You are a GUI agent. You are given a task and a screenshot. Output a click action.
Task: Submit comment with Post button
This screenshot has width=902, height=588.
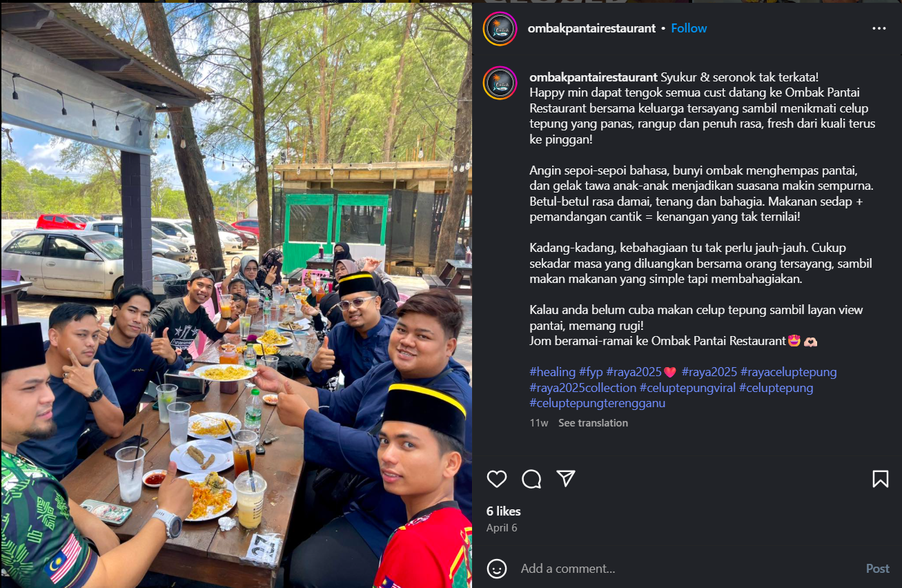878,569
